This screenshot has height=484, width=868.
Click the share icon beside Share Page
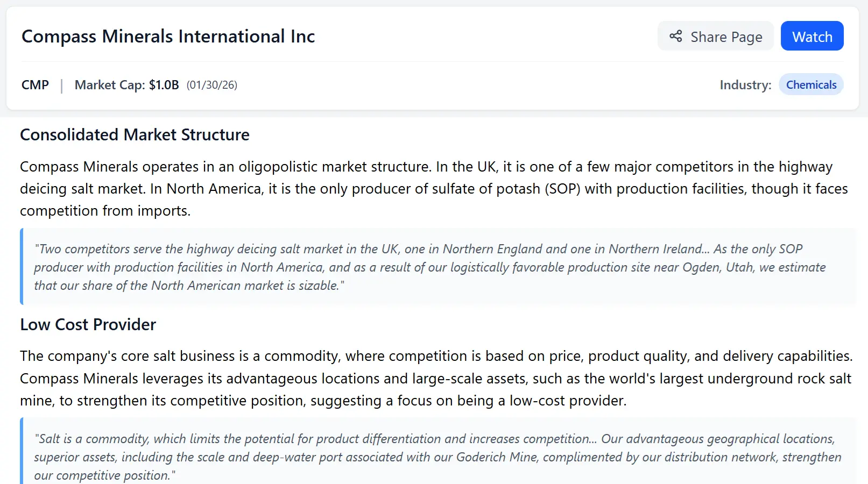coord(676,36)
